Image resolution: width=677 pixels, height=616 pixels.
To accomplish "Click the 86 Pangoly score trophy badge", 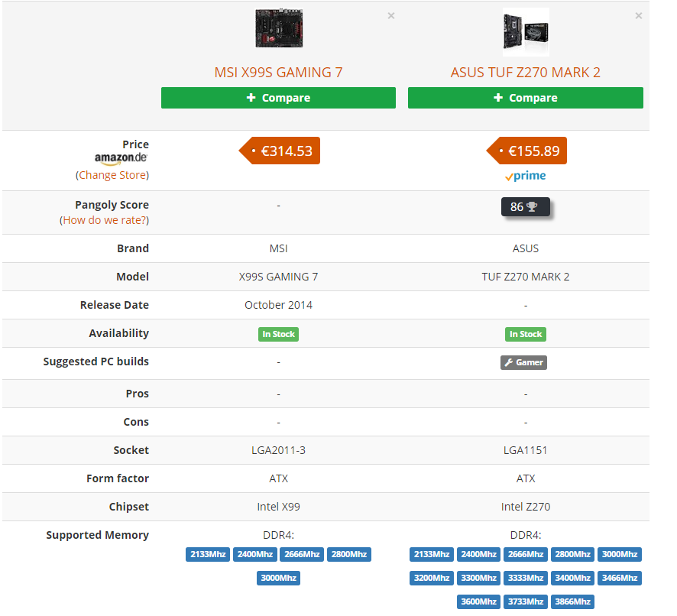I will [x=526, y=207].
